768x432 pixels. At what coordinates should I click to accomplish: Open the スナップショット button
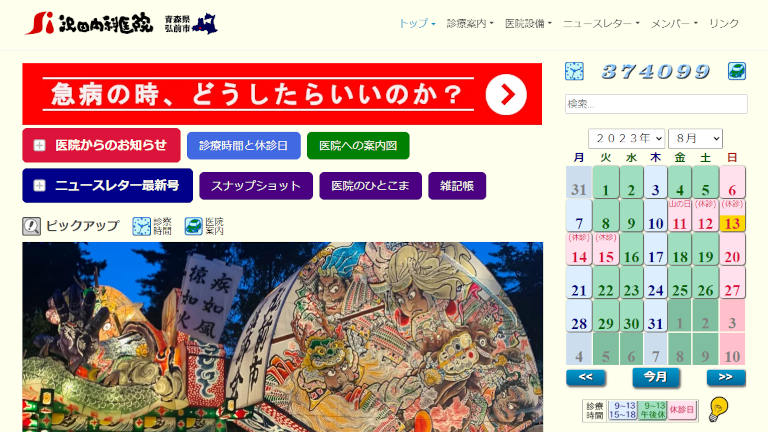click(256, 186)
